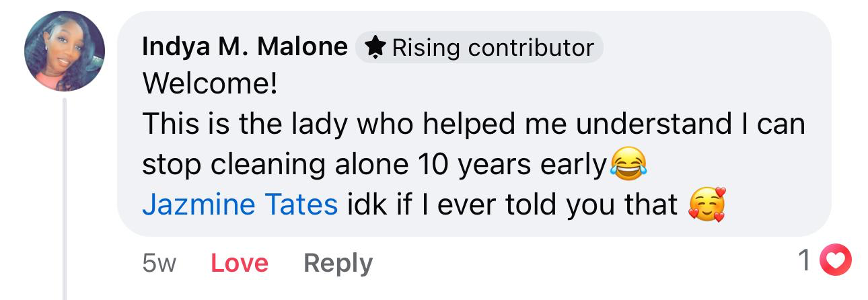Viewport: 868px width, 300px height.
Task: Click Indya M. Malone's profile picture
Action: click(64, 51)
